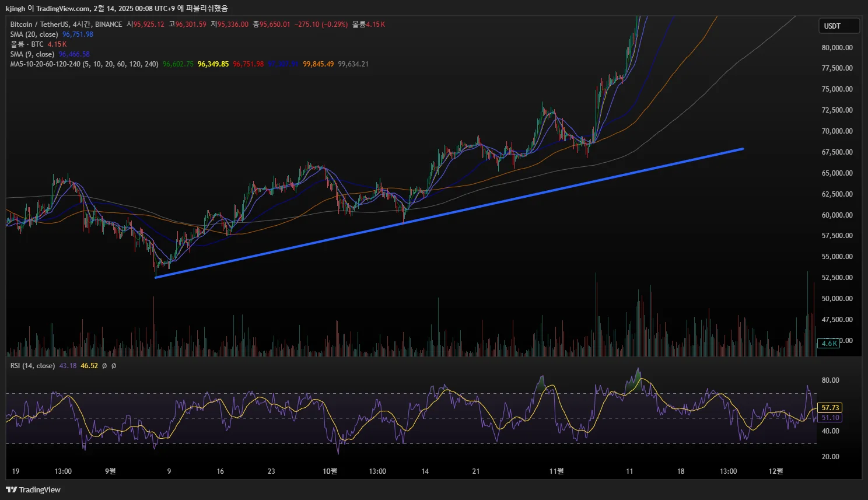Click the 4.6K volume value tag
Image resolution: width=868 pixels, height=500 pixels.
tap(829, 344)
